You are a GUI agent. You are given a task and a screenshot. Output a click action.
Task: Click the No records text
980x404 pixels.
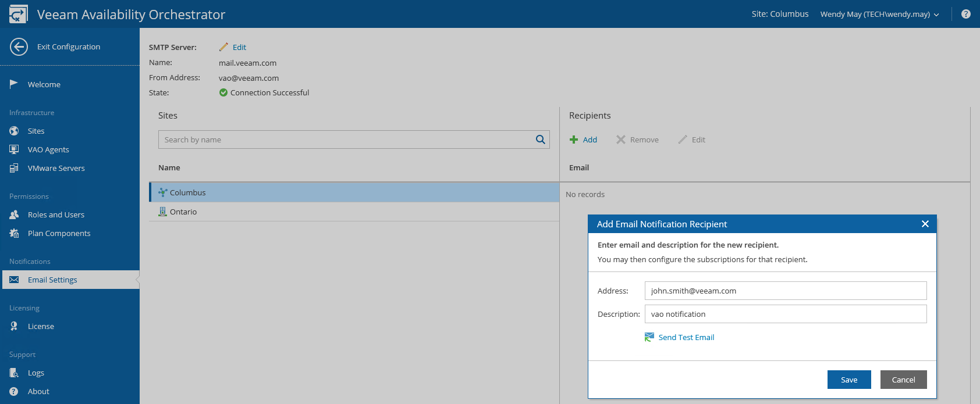pos(585,194)
